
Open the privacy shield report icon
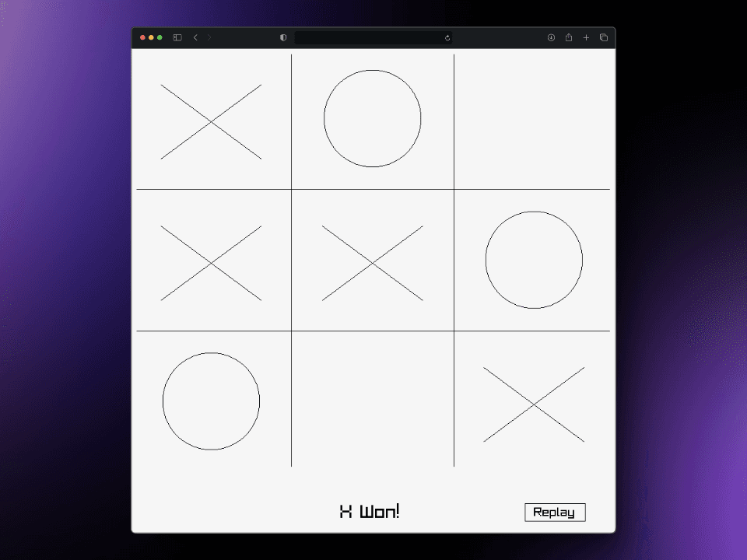coord(283,37)
